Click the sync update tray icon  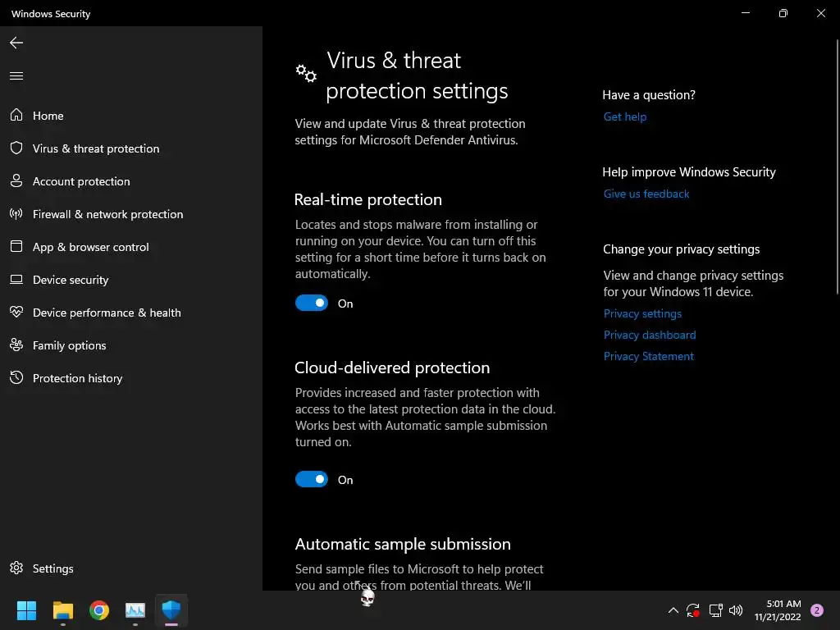(693, 610)
